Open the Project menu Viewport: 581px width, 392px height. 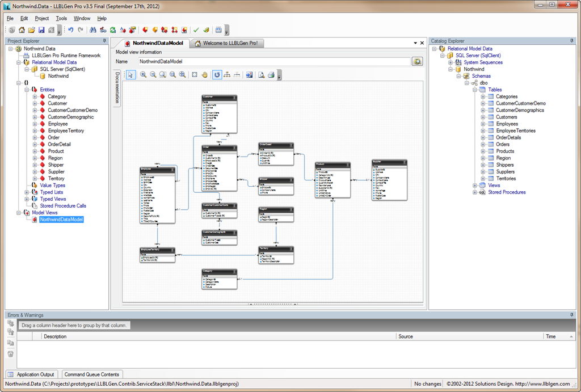pyautogui.click(x=41, y=18)
